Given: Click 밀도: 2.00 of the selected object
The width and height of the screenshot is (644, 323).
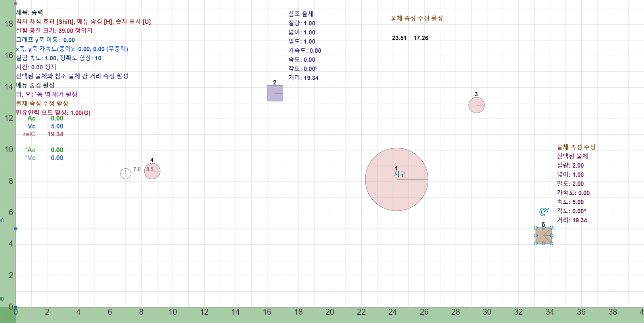Looking at the screenshot, I should pyautogui.click(x=570, y=183).
